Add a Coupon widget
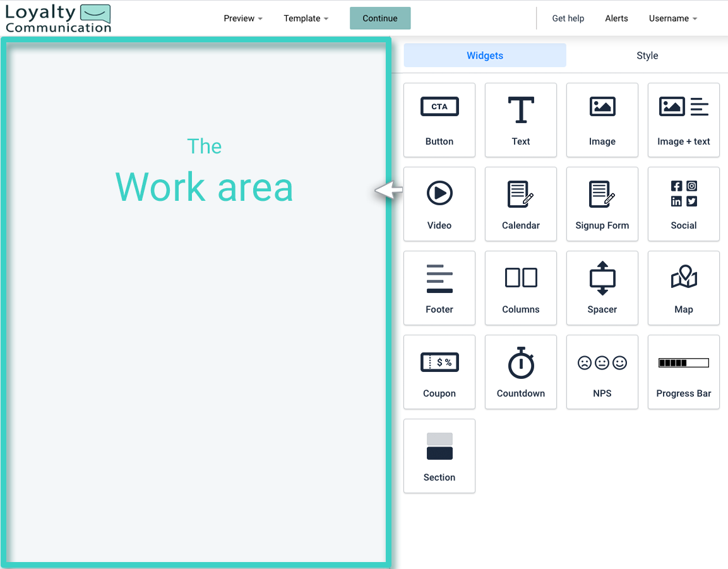Image resolution: width=728 pixels, height=569 pixels. click(439, 372)
